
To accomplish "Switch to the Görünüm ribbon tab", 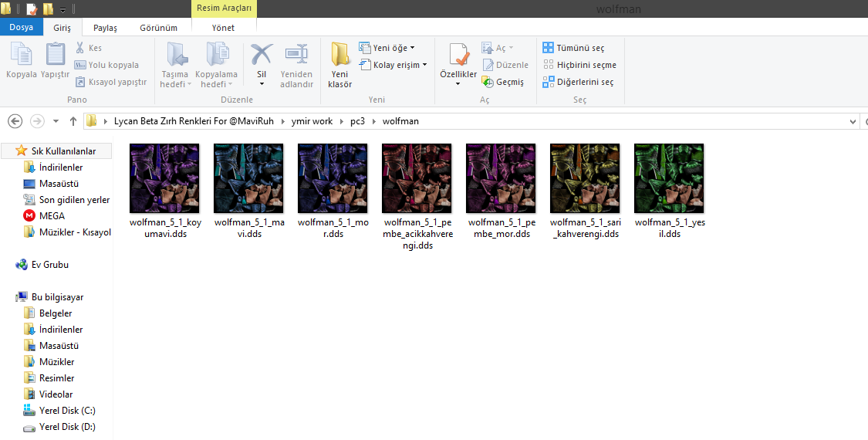I will click(x=158, y=28).
